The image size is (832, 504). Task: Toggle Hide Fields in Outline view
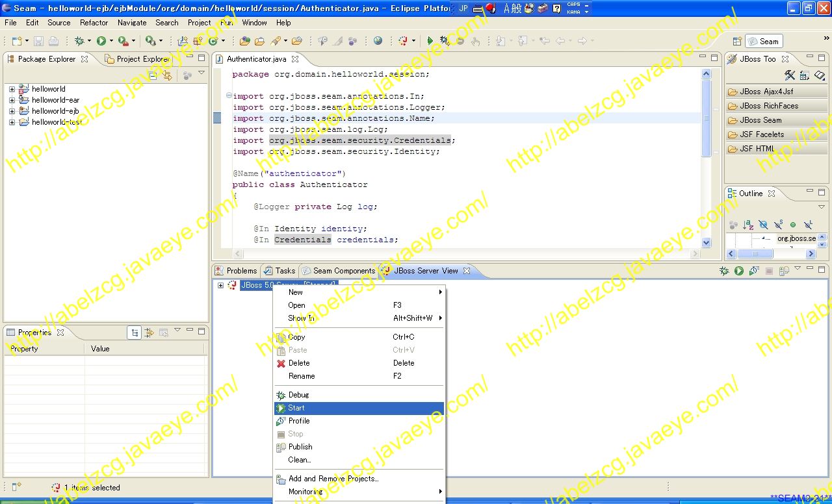pyautogui.click(x=763, y=225)
